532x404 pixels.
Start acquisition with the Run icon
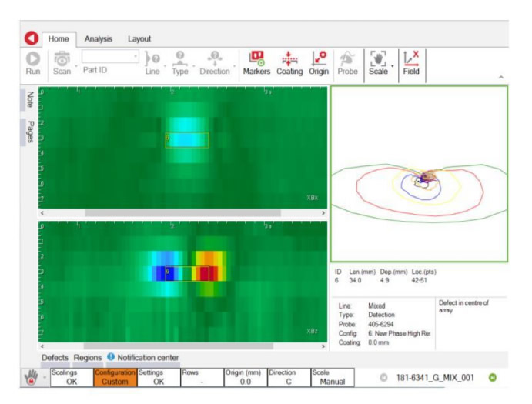pyautogui.click(x=33, y=58)
